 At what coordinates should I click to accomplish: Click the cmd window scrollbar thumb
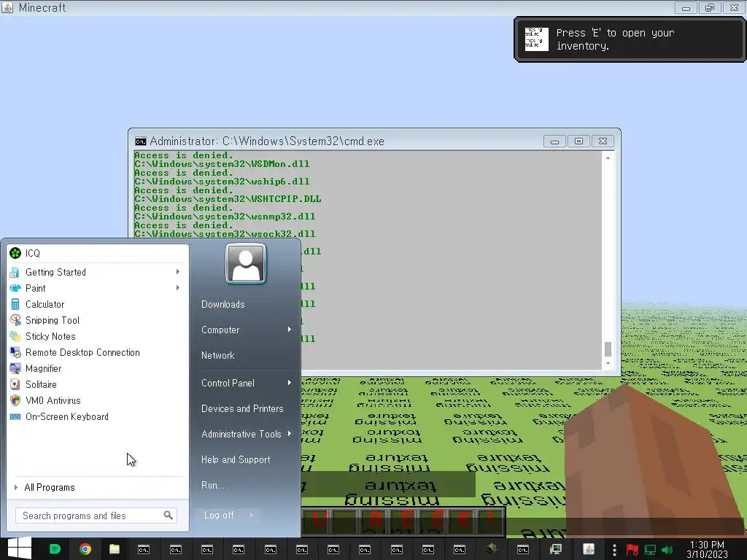click(608, 349)
